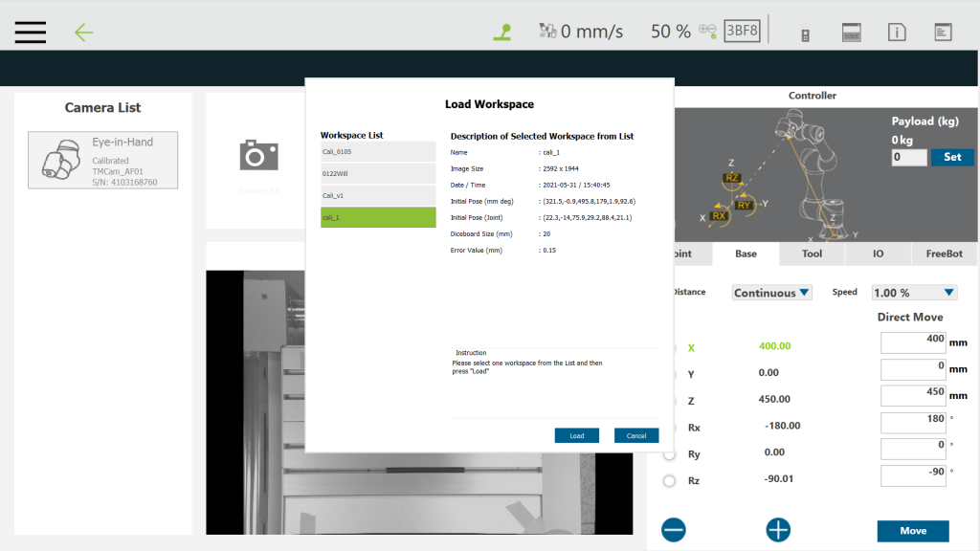
Task: Click the robot stick status icon
Action: (502, 32)
